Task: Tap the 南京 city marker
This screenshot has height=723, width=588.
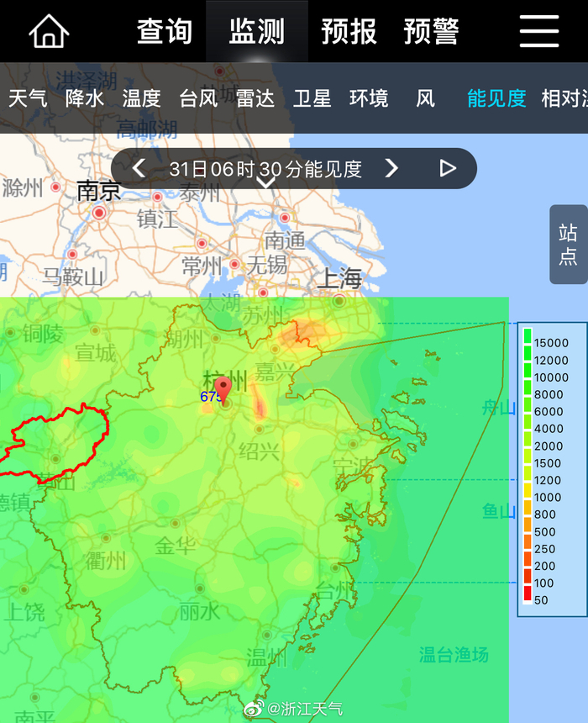Action: [x=99, y=213]
